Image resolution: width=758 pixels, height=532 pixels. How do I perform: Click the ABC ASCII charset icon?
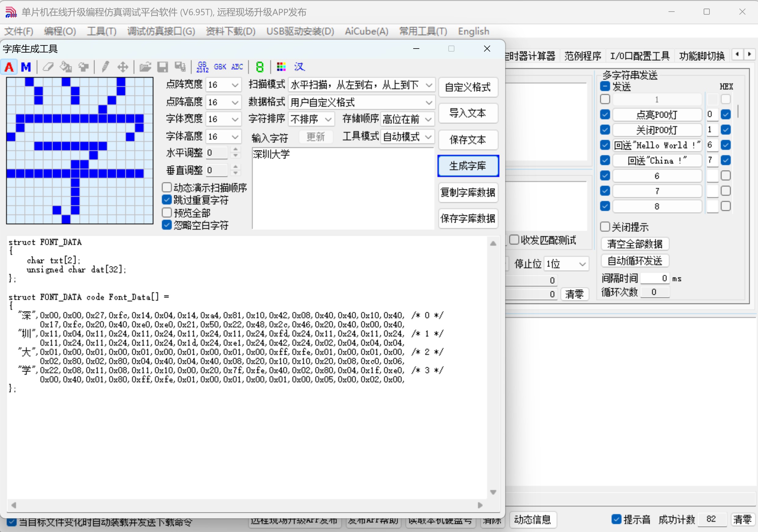tap(237, 67)
